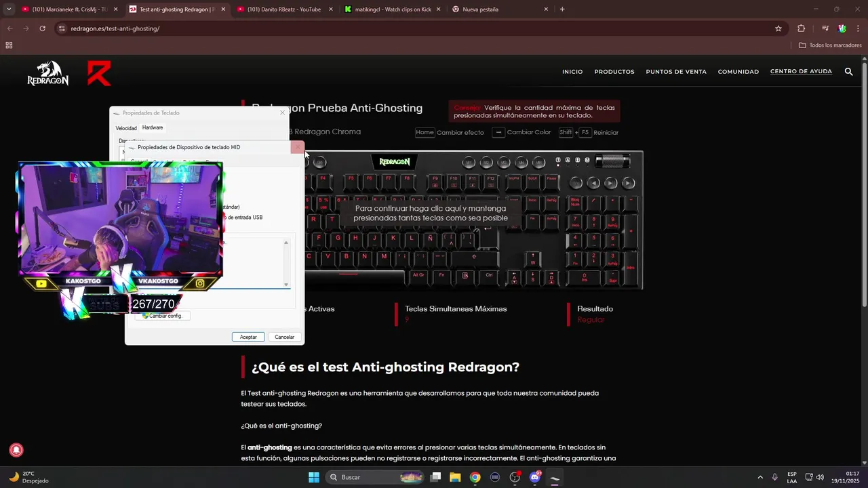Open the ESP LAA language indicator
Screen dimensions: 868x488
coord(792,477)
